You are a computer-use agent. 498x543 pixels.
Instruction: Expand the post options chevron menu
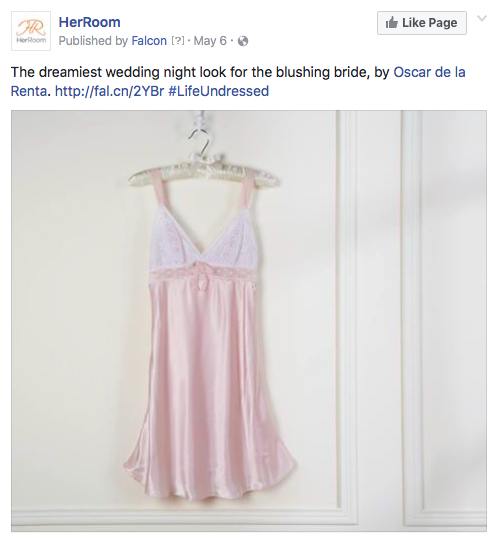pos(482,18)
